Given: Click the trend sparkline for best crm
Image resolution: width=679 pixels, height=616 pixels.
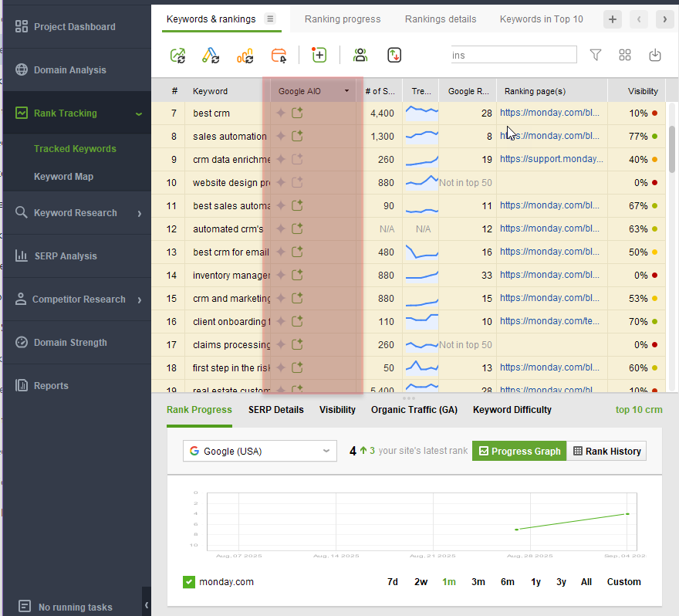Looking at the screenshot, I should [x=421, y=113].
